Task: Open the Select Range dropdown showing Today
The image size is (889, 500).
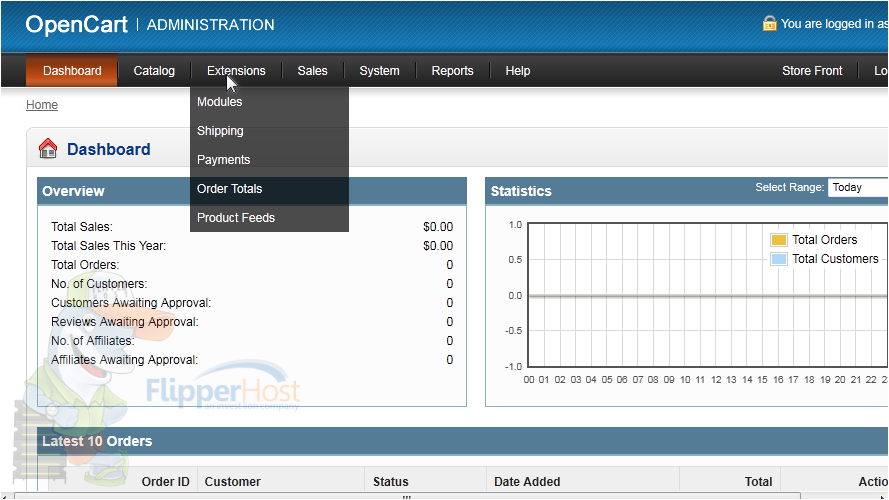Action: pos(858,188)
